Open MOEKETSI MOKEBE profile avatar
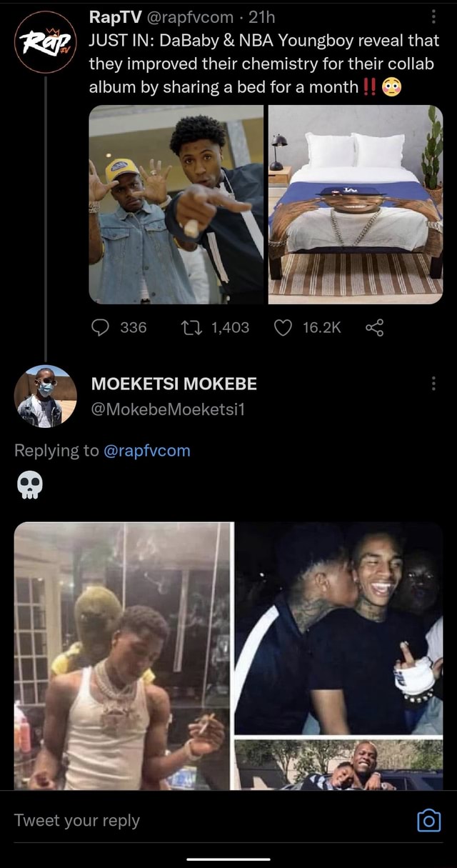The width and height of the screenshot is (457, 868). tap(46, 396)
